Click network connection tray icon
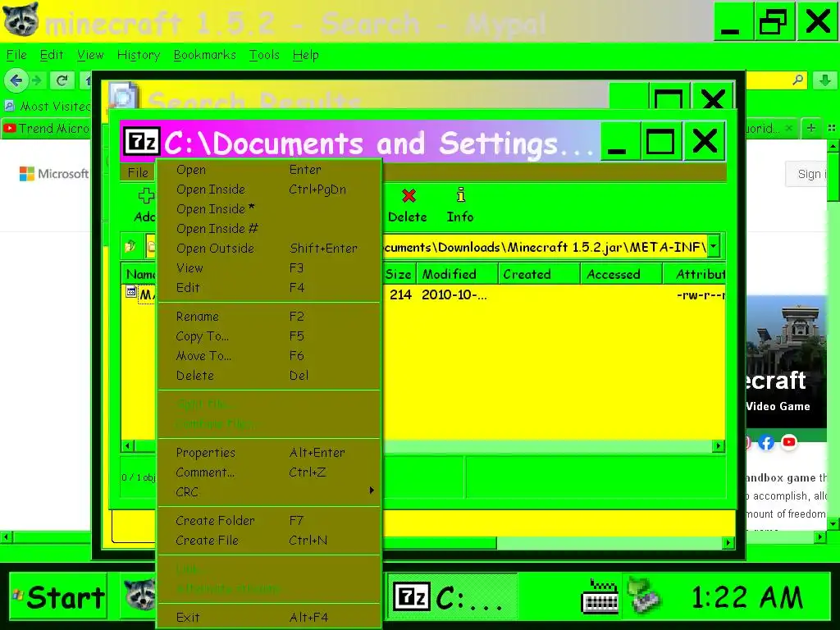Image resolution: width=840 pixels, height=630 pixels. click(x=645, y=595)
